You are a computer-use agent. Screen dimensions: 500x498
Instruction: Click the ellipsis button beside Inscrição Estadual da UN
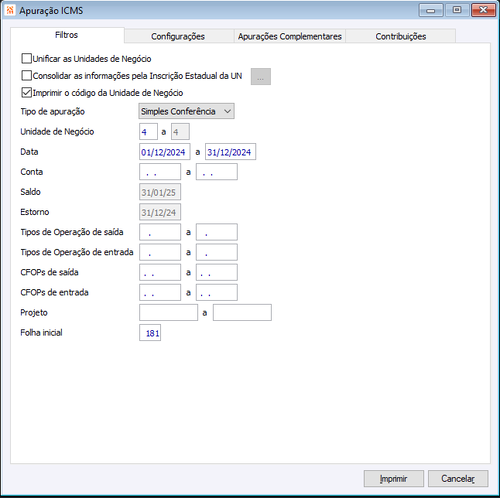(261, 77)
